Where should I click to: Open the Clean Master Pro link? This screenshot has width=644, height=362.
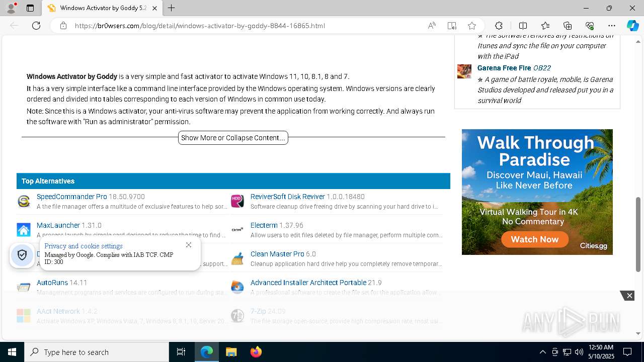pos(277,254)
